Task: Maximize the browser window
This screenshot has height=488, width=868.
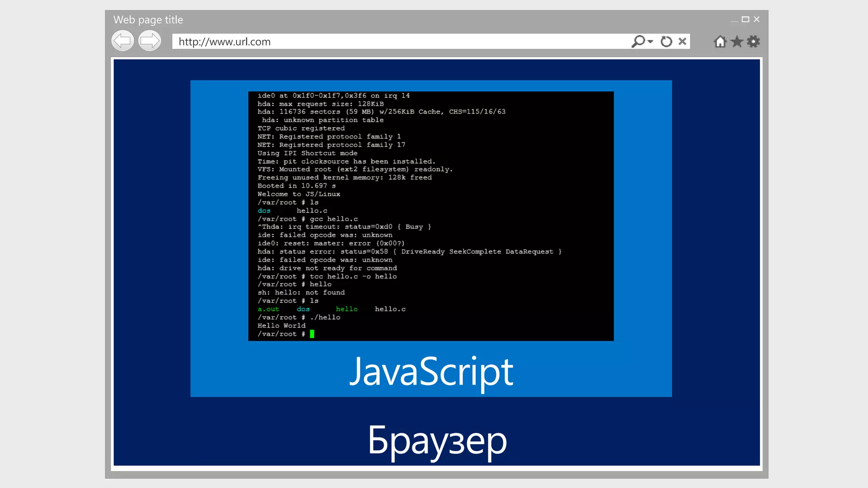Action: pyautogui.click(x=746, y=19)
